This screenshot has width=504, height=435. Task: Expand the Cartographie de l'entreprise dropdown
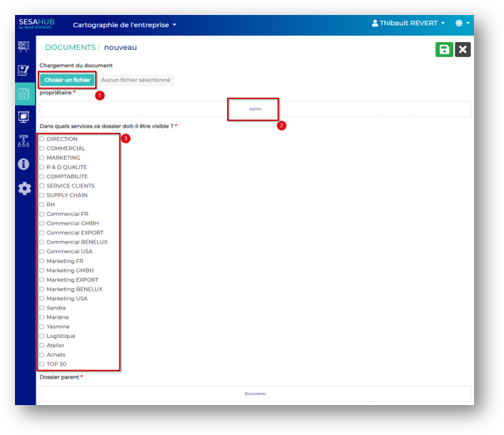pyautogui.click(x=124, y=25)
